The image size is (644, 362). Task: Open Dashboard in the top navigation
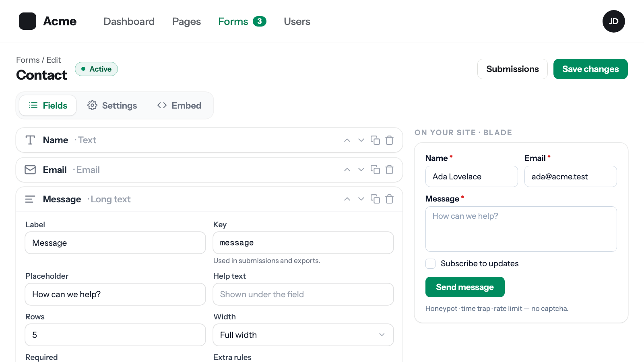129,21
